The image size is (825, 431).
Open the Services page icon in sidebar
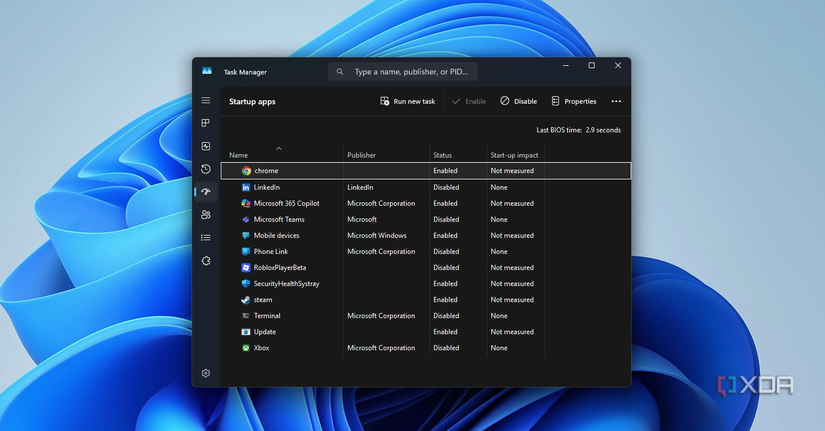pos(206,260)
